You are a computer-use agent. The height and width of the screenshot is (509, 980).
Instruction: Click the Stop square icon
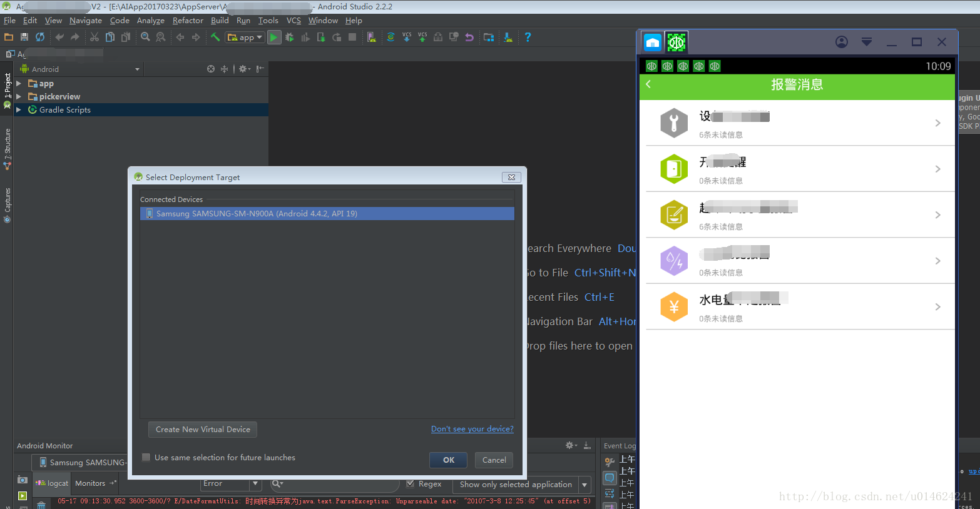[x=352, y=38]
